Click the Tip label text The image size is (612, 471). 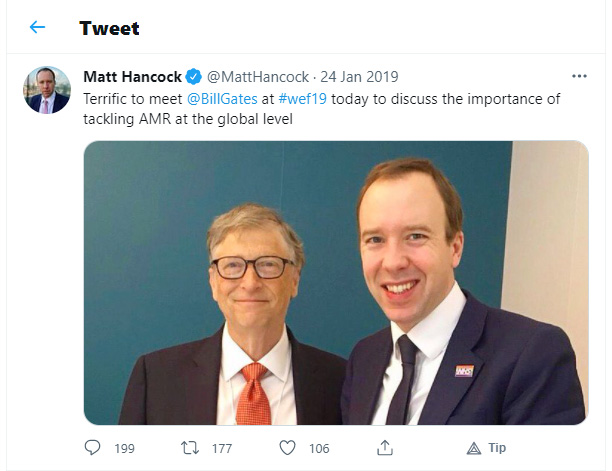coord(497,448)
